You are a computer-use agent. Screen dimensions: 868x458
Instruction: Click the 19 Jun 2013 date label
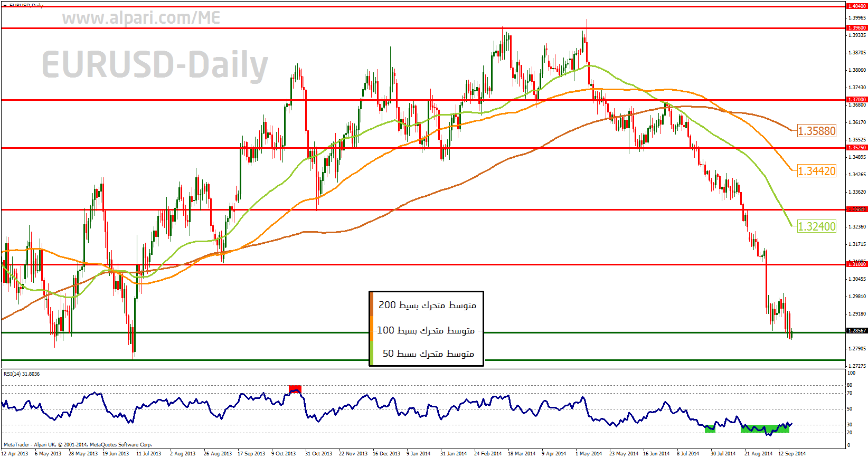point(116,453)
